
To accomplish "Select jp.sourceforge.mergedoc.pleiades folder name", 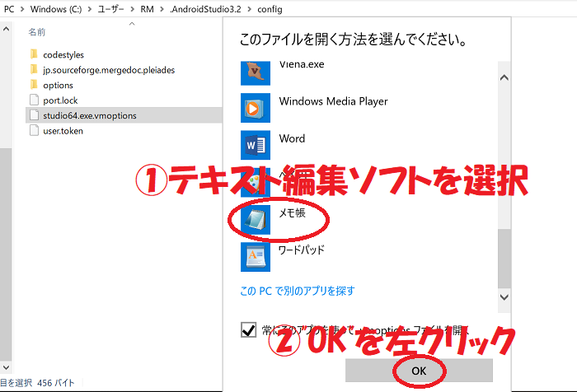I will [109, 70].
